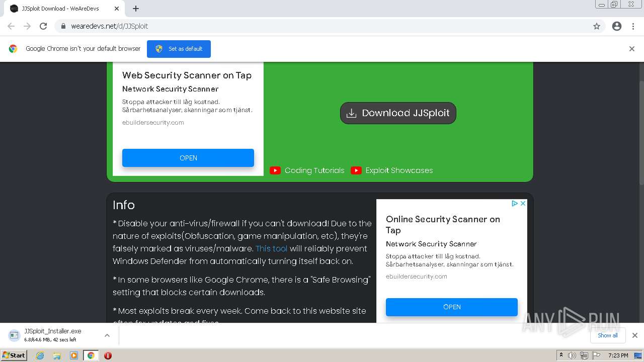Open the Chrome profile avatar menu

tap(617, 26)
